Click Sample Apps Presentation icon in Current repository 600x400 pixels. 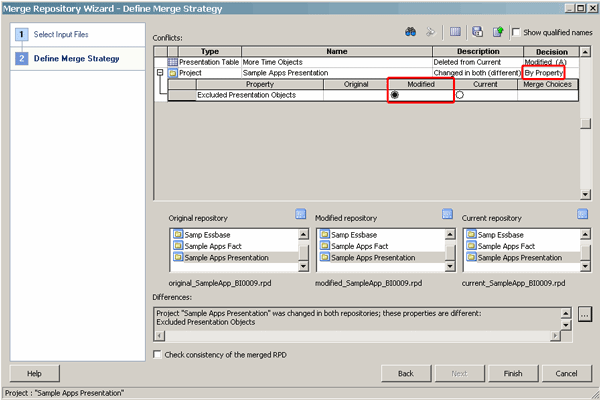click(471, 257)
